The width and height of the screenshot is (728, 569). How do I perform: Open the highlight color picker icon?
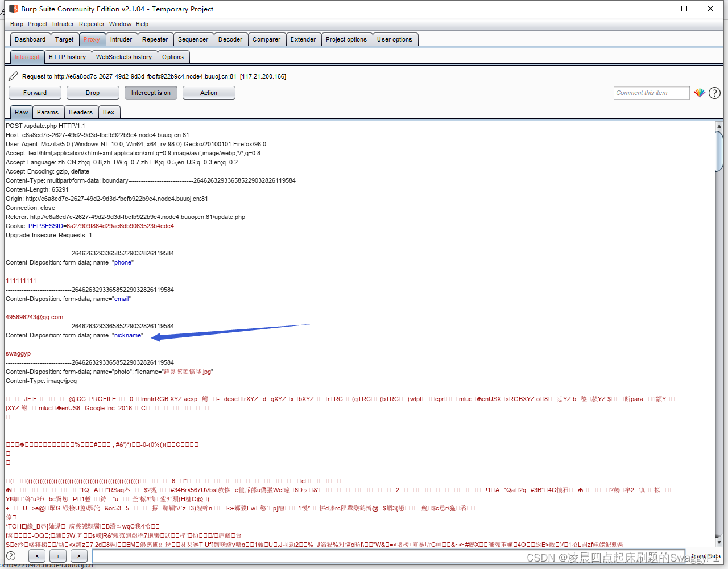(700, 93)
